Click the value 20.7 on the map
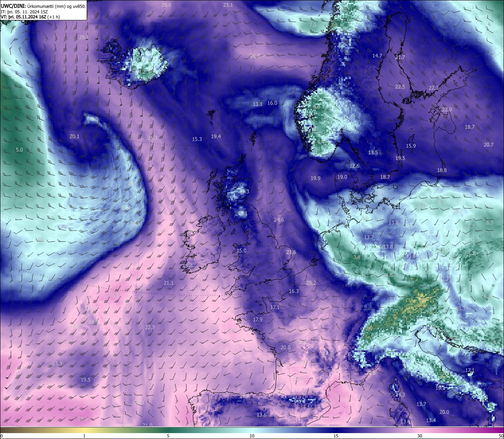504x439 pixels. click(x=488, y=145)
